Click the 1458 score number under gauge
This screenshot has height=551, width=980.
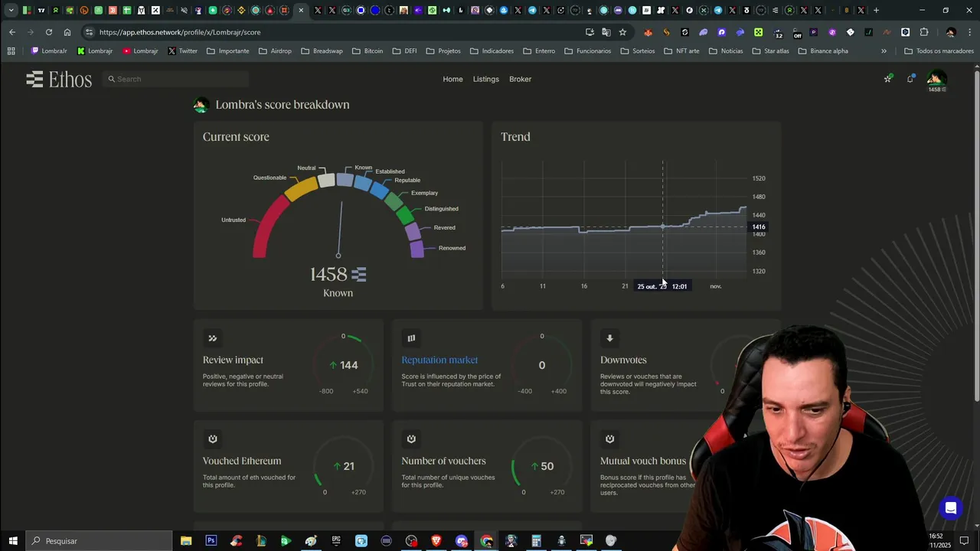[x=328, y=274]
